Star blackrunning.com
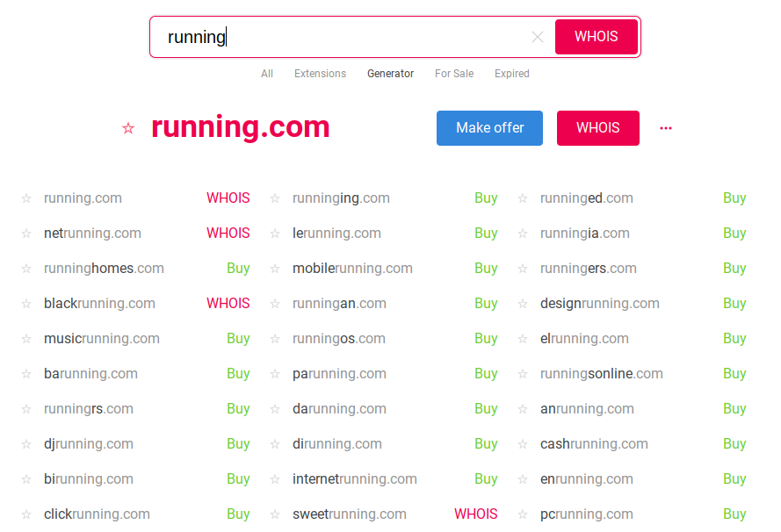Image resolution: width=781 pixels, height=532 pixels. [x=26, y=304]
